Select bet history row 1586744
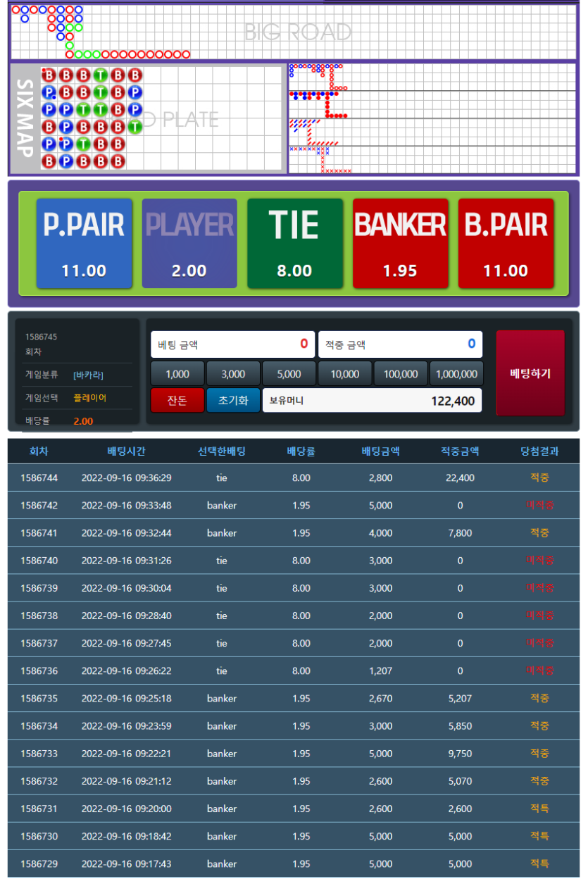The width and height of the screenshot is (588, 879). pos(294,478)
